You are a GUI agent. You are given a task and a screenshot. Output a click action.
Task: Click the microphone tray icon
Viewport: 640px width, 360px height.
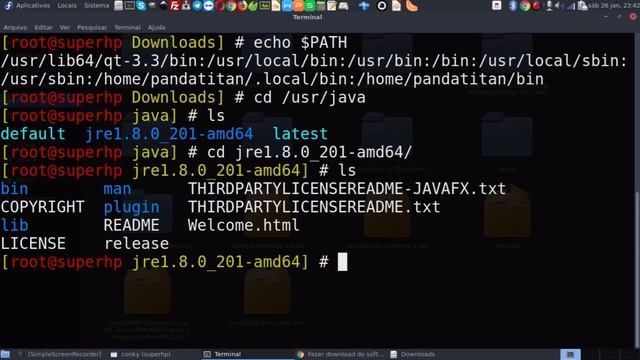click(550, 6)
